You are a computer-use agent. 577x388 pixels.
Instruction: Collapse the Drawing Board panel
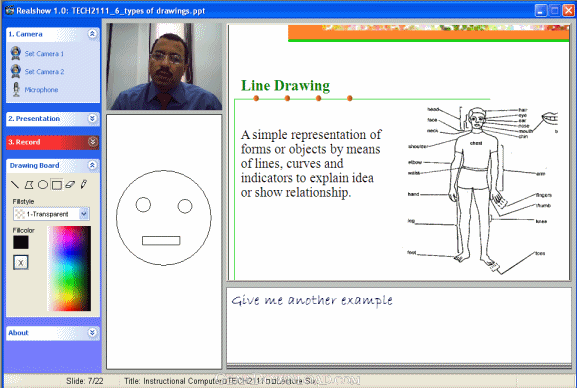[92, 165]
